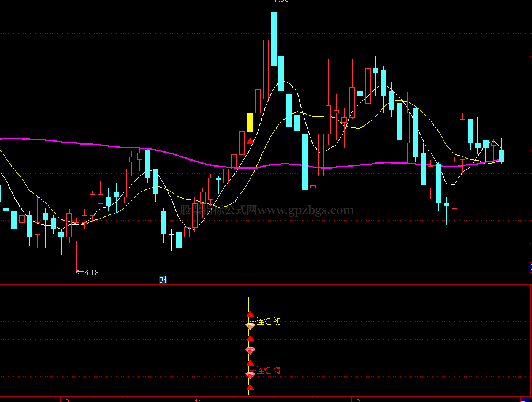Click the orange diamond beside 连红 初
Viewport: 532px width, 402px height.
(x=250, y=326)
